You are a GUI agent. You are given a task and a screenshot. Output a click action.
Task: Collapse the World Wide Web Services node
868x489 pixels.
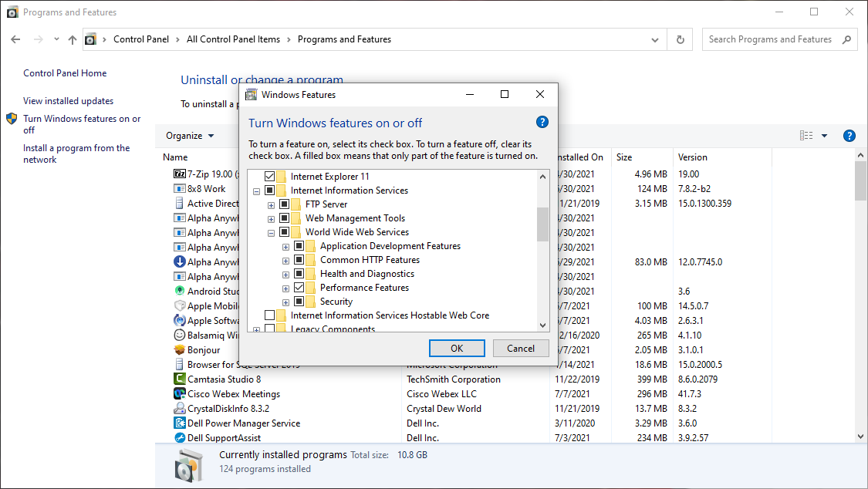pos(272,233)
